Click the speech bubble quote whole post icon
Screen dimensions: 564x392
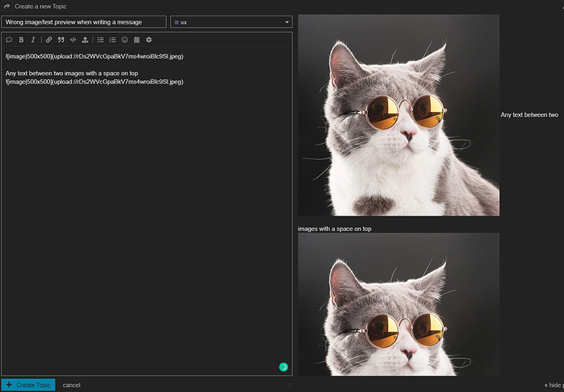[9, 40]
